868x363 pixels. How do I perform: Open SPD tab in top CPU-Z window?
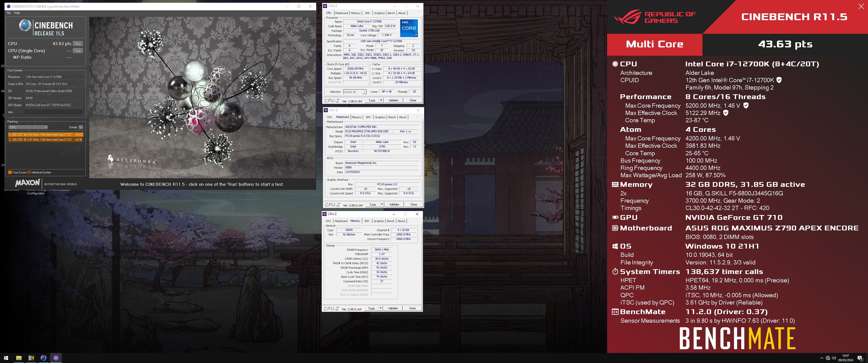[x=367, y=13]
